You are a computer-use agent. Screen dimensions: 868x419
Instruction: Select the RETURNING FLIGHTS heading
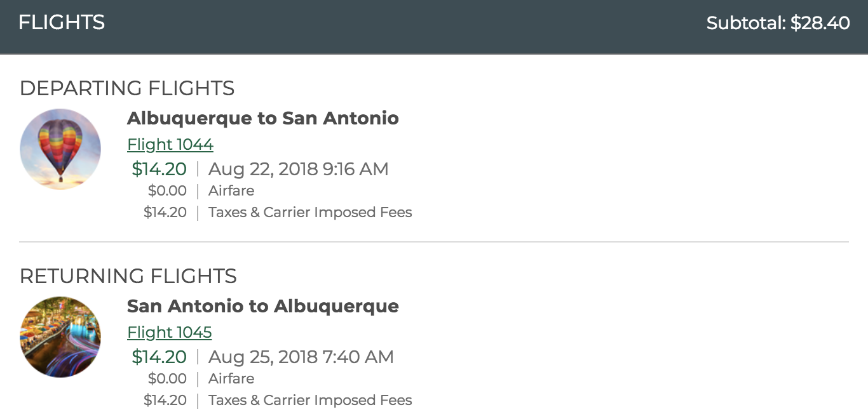[x=128, y=276]
